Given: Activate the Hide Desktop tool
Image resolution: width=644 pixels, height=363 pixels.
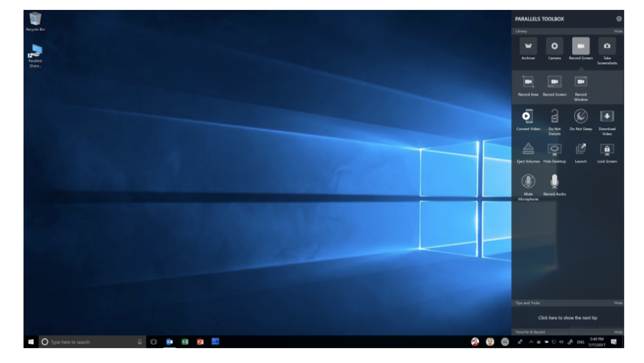Looking at the screenshot, I should [x=554, y=153].
